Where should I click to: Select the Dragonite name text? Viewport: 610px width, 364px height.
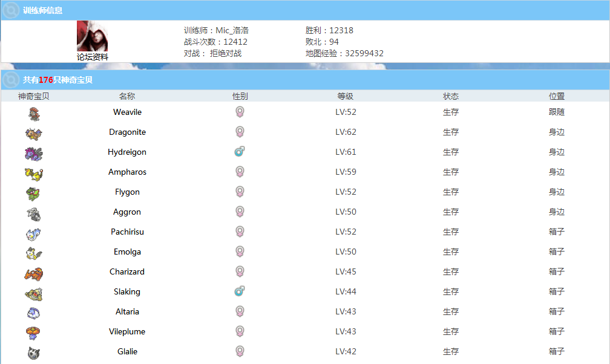click(127, 132)
